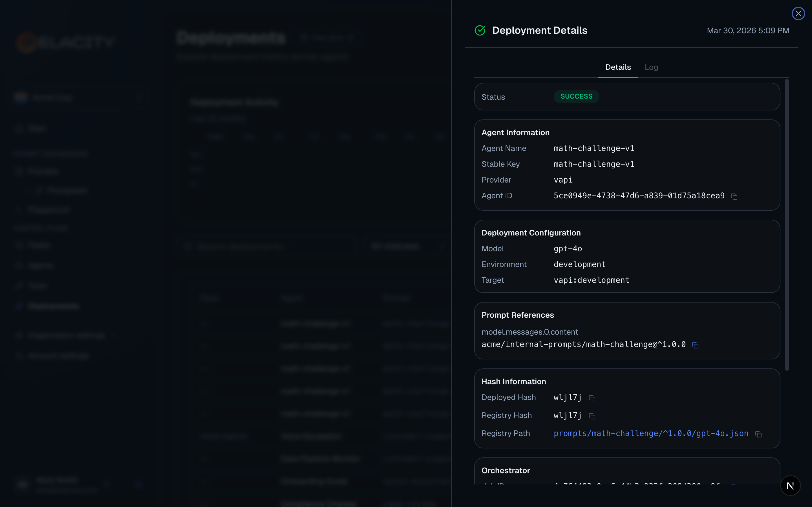Image resolution: width=812 pixels, height=507 pixels.
Task: Click the Orchestrator section heading
Action: pyautogui.click(x=506, y=470)
